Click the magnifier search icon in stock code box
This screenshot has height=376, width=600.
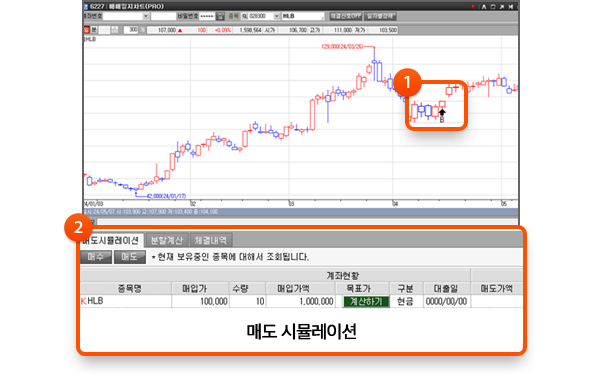[x=245, y=16]
